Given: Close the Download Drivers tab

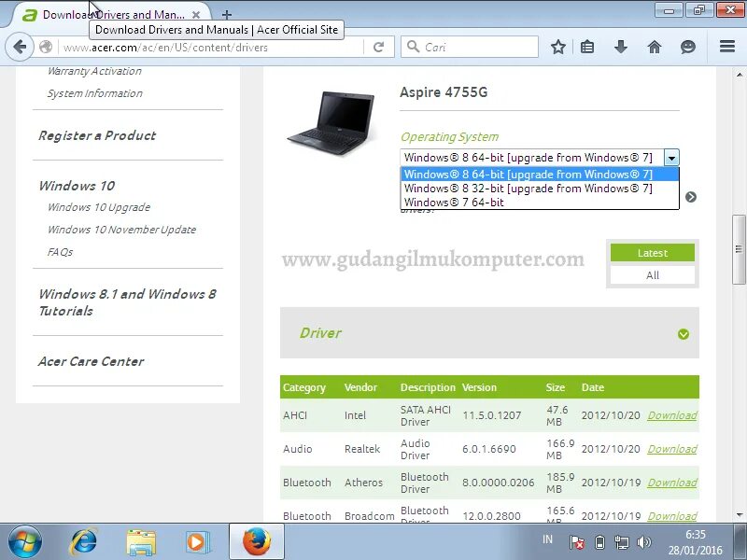Looking at the screenshot, I should (196, 15).
